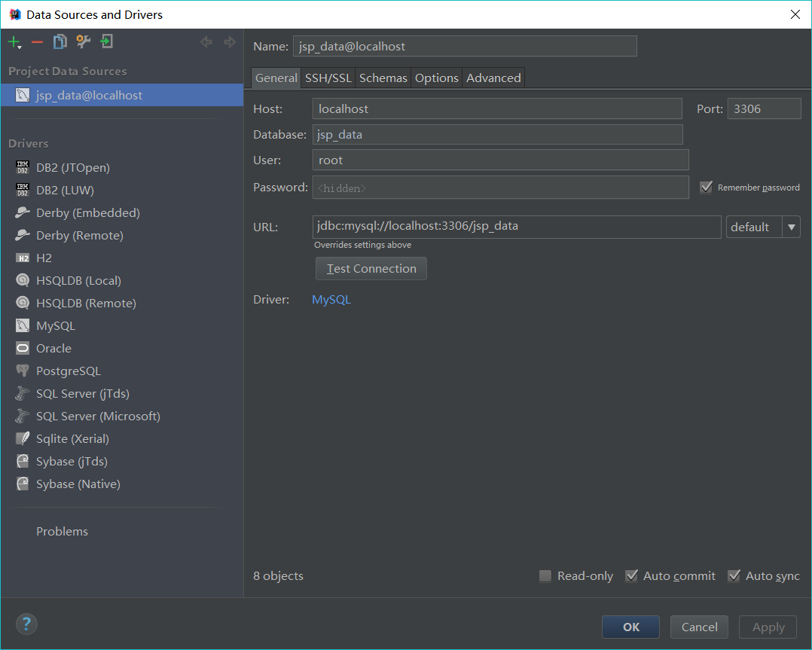Click the import data sources icon

pyautogui.click(x=107, y=41)
